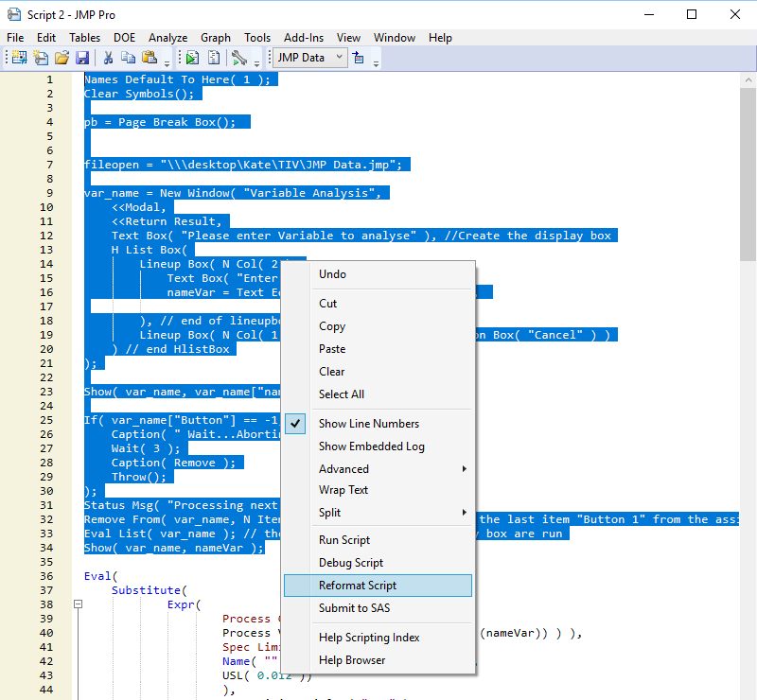This screenshot has height=700, width=757.
Task: Open the Window menu
Action: (x=395, y=38)
